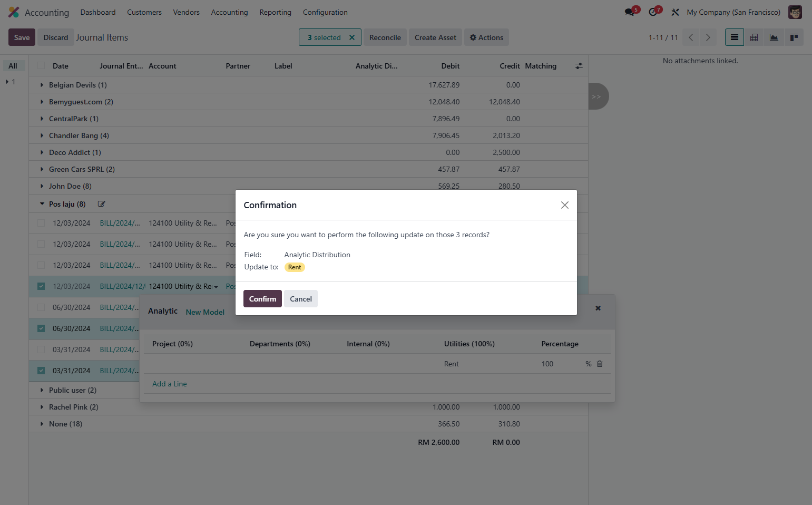Close the Confirmation dialog with X

point(564,205)
